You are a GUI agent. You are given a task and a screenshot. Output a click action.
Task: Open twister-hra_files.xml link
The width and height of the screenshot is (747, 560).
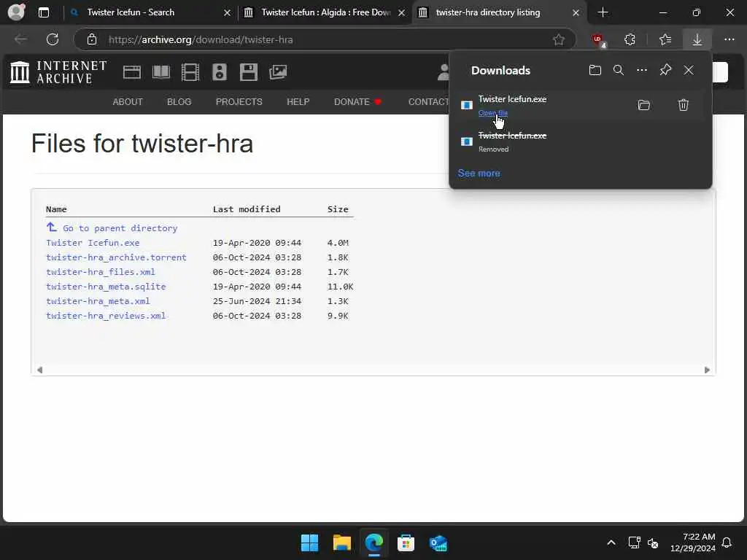click(101, 272)
